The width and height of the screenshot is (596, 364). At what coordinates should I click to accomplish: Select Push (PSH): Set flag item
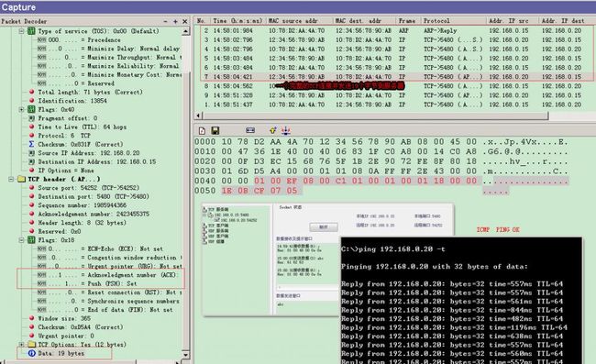112,283
